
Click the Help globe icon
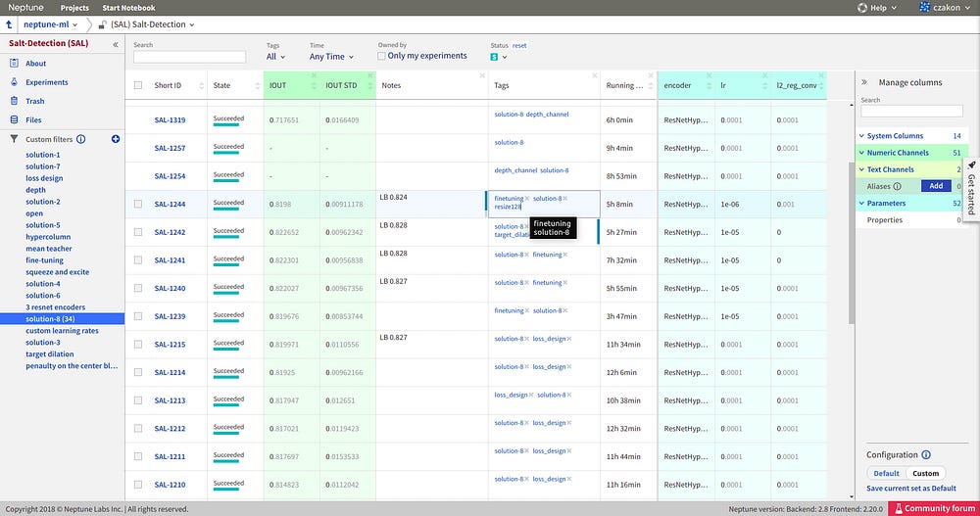861,8
